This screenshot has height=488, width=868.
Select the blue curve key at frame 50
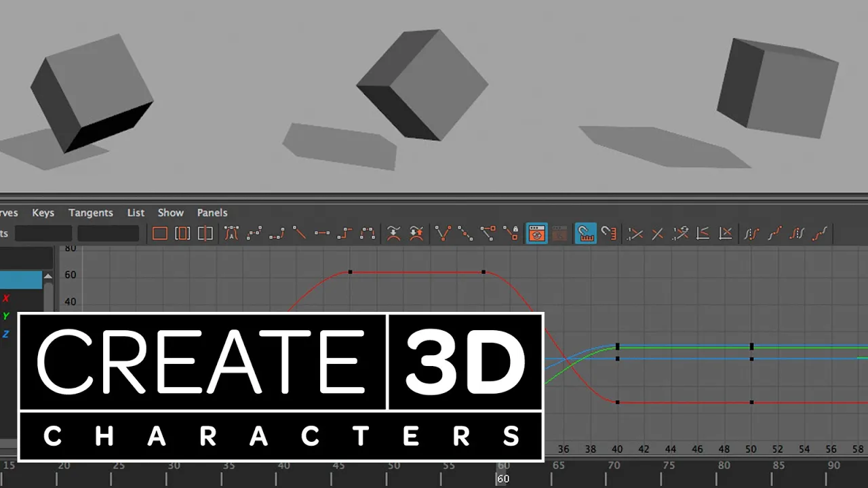751,359
